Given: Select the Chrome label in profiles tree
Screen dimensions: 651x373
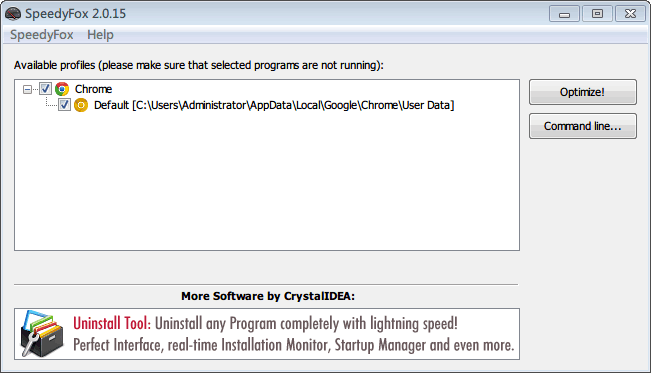Looking at the screenshot, I should click(x=93, y=89).
